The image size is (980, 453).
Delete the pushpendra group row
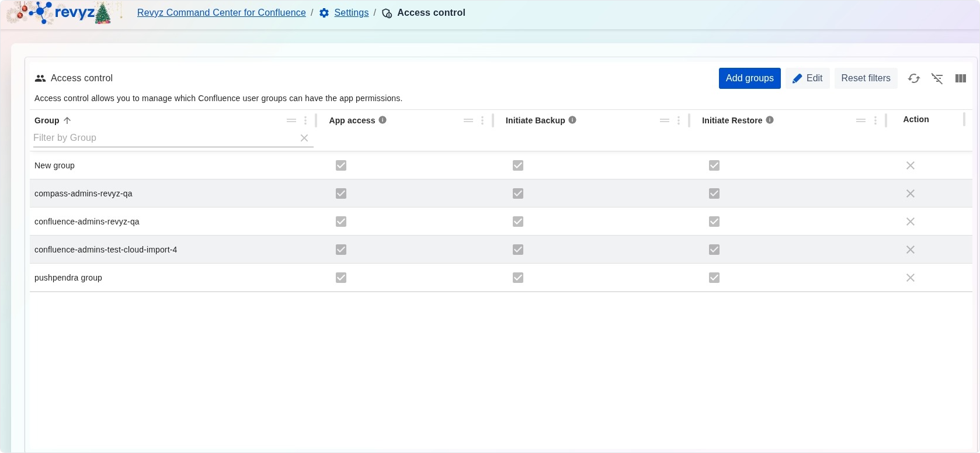tap(910, 278)
